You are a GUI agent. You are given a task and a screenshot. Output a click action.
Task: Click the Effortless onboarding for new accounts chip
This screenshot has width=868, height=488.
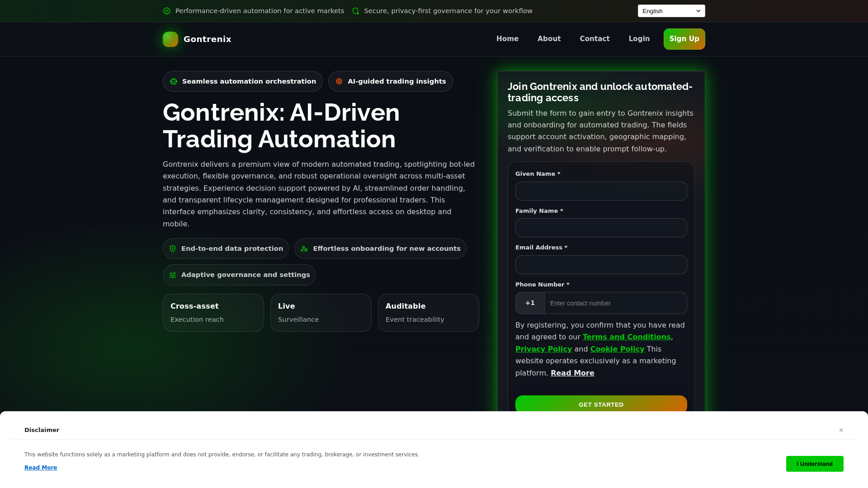pyautogui.click(x=380, y=249)
